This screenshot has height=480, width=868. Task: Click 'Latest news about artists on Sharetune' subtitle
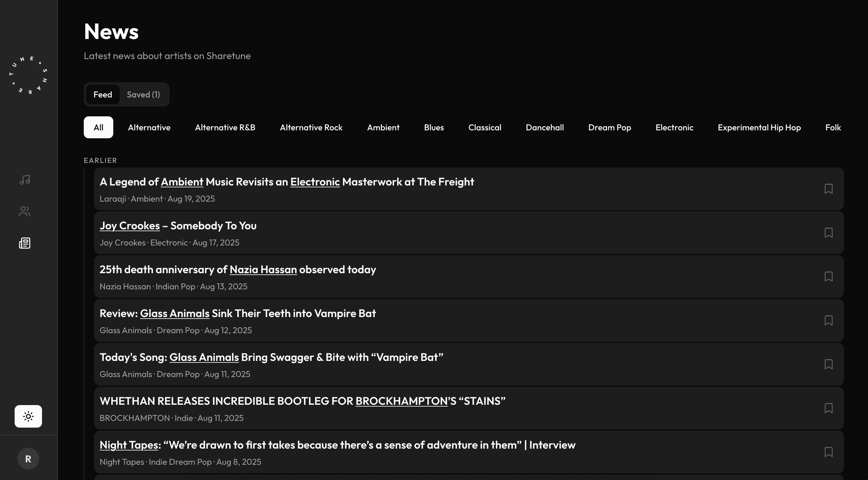click(x=167, y=56)
